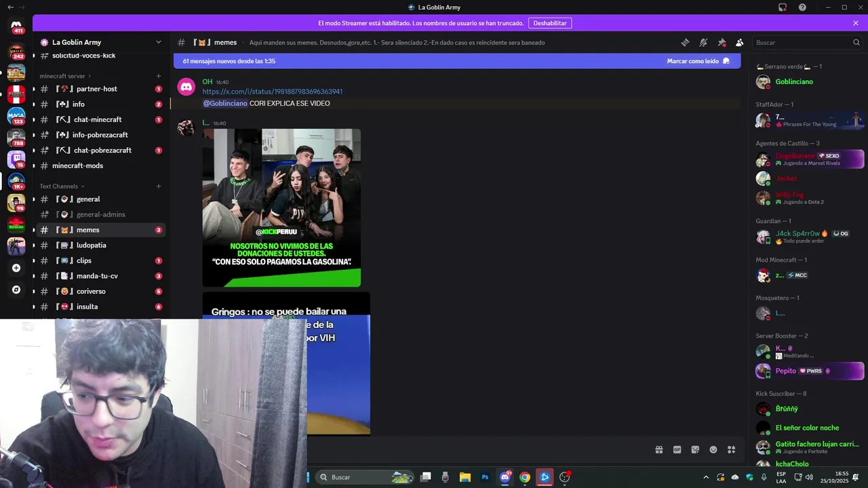This screenshot has width=868, height=488.
Task: Select the memes channel in sidebar
Action: pyautogui.click(x=100, y=230)
